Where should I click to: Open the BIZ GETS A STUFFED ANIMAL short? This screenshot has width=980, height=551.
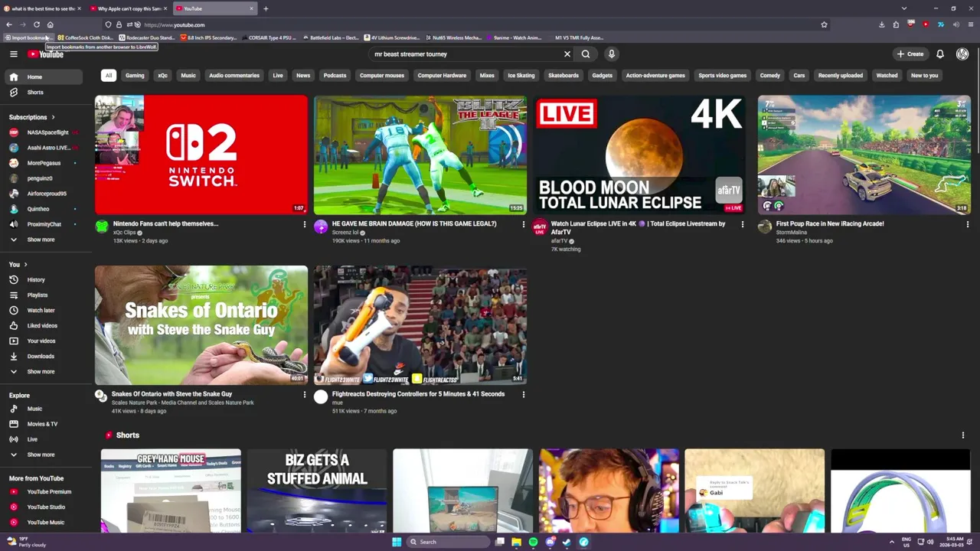pyautogui.click(x=317, y=490)
